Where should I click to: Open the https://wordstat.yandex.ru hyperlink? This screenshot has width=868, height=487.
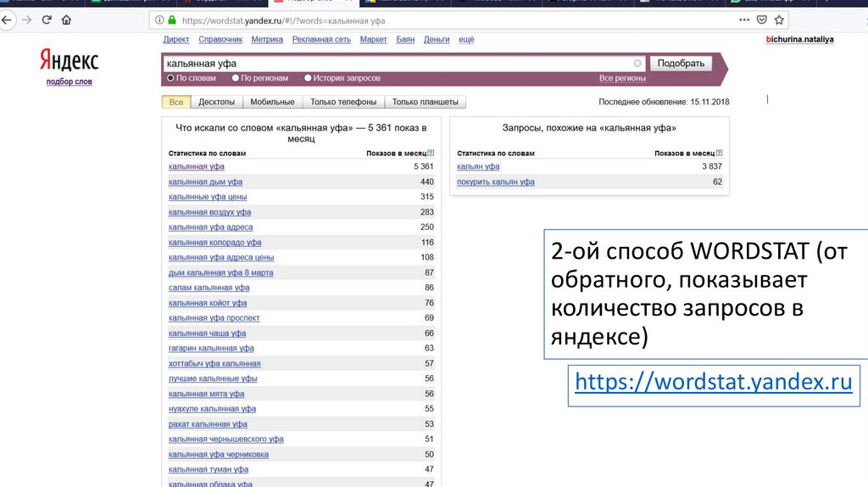point(714,382)
